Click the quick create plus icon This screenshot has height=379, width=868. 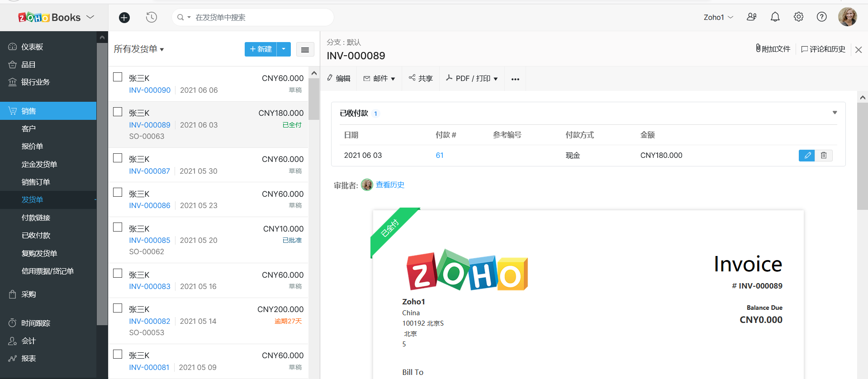click(x=124, y=18)
